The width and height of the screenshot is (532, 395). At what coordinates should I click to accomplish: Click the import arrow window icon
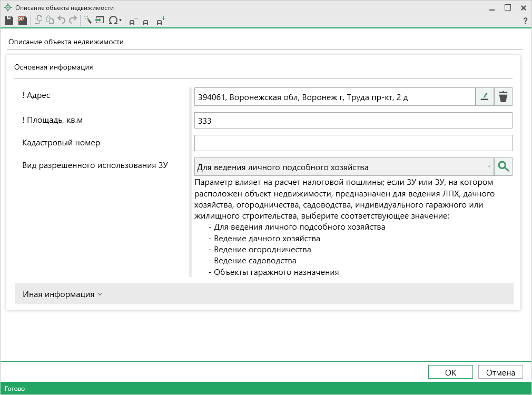(x=100, y=20)
